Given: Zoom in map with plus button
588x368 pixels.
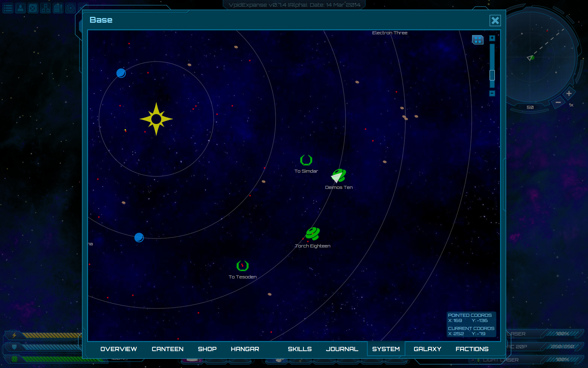Looking at the screenshot, I should tap(492, 38).
